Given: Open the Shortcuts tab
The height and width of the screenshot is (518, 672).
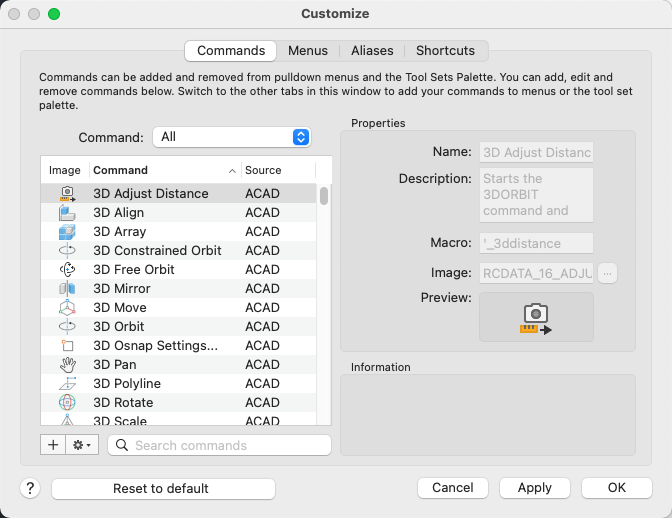Looking at the screenshot, I should tap(446, 51).
